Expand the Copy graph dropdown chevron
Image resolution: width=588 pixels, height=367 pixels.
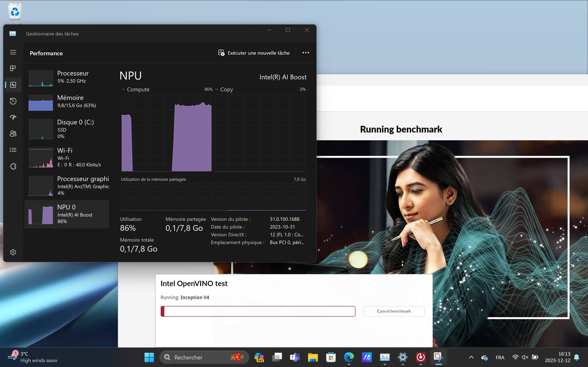217,89
